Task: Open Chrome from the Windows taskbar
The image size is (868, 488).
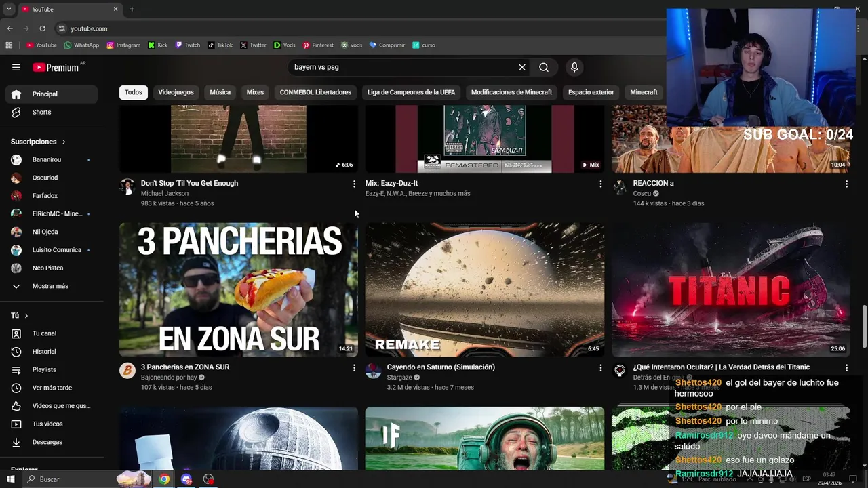Action: (164, 479)
